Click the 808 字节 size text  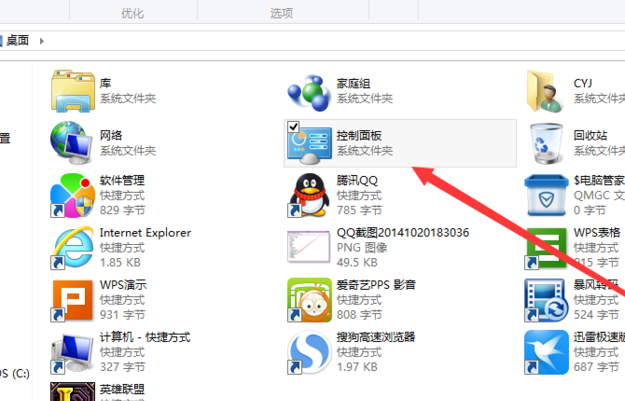coord(360,315)
